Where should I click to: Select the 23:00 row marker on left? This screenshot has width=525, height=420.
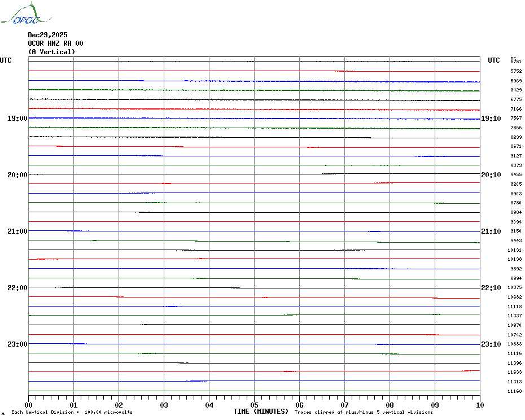pos(17,344)
